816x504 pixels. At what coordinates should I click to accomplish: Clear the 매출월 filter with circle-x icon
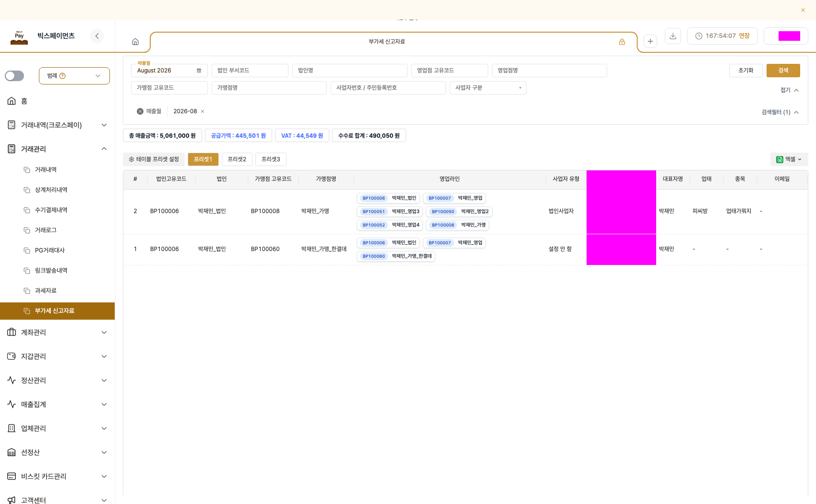click(x=140, y=111)
